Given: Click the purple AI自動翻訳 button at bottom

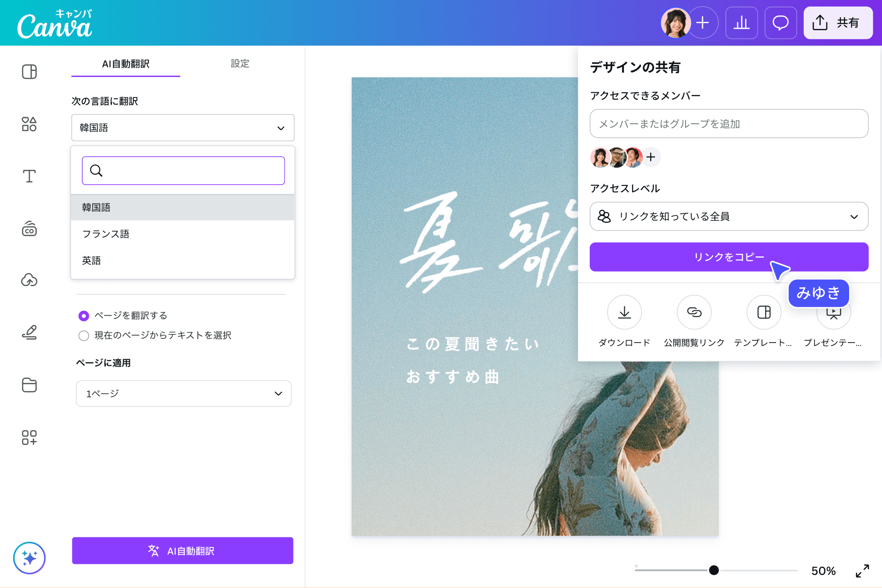Looking at the screenshot, I should point(183,551).
